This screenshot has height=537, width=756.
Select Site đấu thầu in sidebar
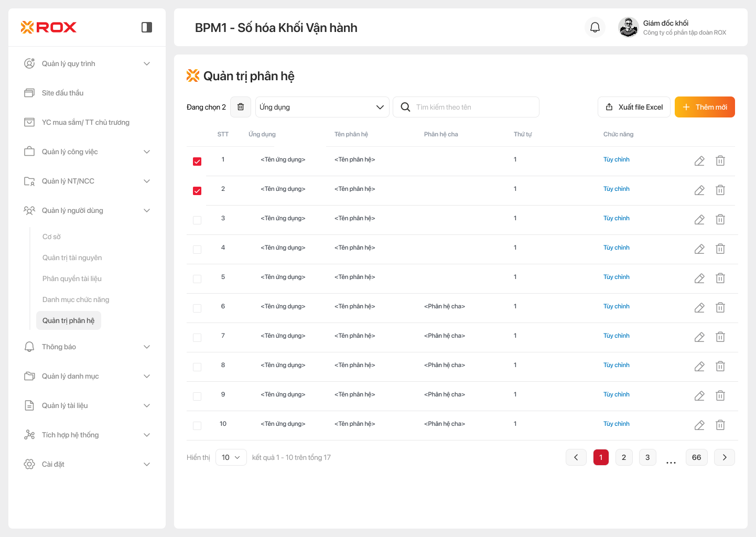pos(63,93)
